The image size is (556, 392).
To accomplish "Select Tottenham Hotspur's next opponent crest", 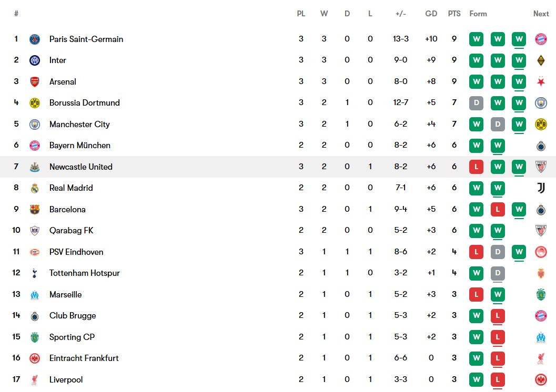I will [541, 273].
